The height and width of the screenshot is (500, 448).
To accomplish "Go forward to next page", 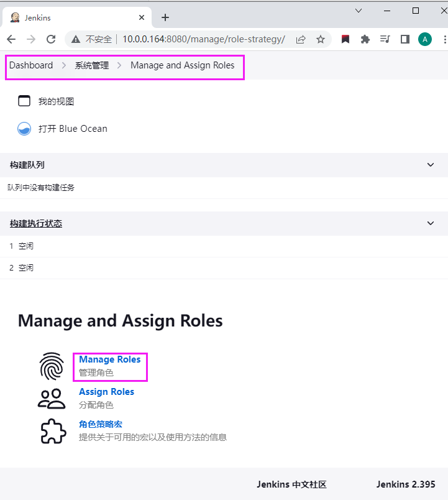I will [x=31, y=39].
